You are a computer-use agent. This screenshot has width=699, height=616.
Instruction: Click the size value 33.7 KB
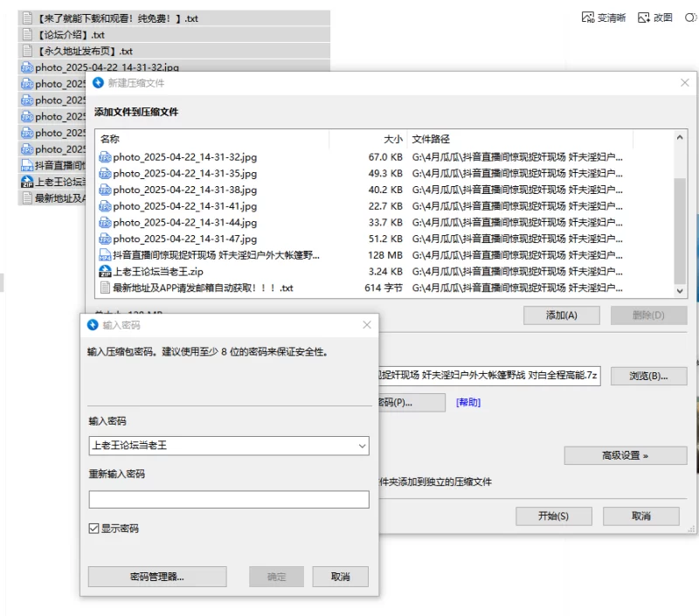click(385, 223)
